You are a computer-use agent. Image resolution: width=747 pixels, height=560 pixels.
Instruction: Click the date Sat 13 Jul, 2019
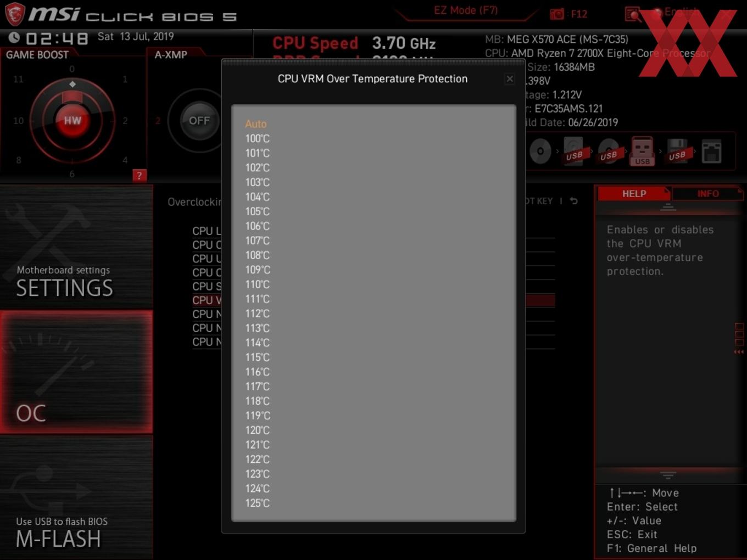tap(136, 36)
